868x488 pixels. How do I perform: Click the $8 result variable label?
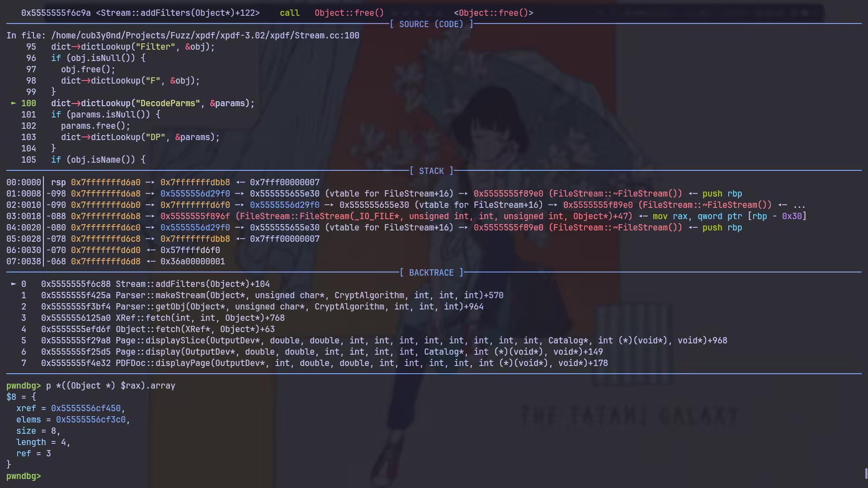tap(11, 397)
